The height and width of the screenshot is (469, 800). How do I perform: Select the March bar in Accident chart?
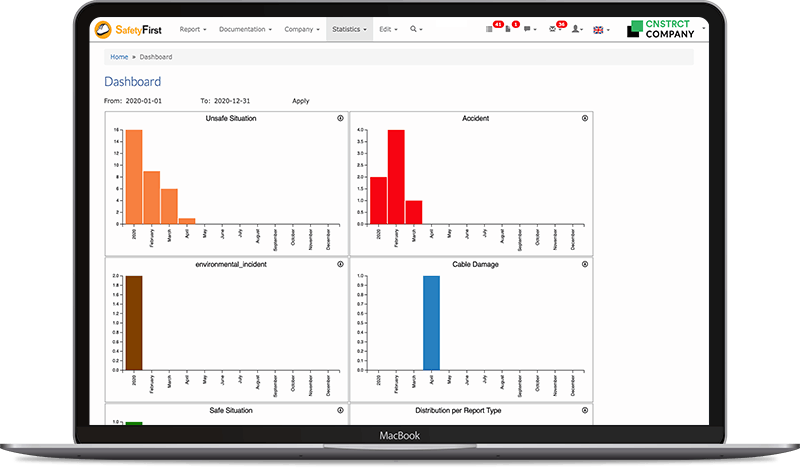(414, 212)
